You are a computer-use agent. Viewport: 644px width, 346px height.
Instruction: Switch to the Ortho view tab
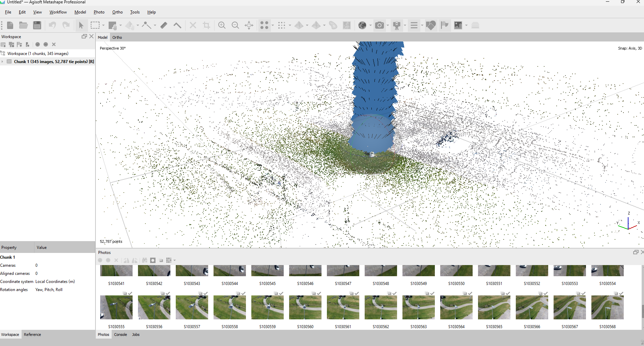[x=117, y=37]
